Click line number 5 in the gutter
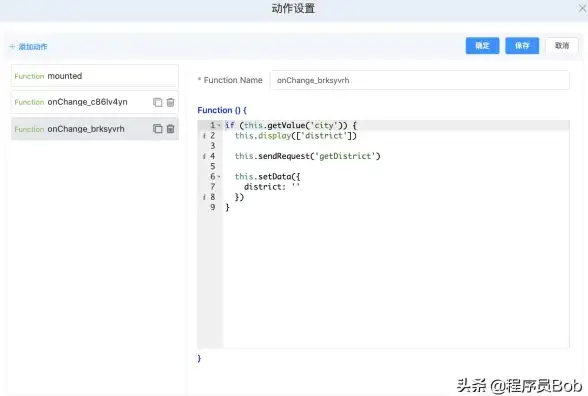The width and height of the screenshot is (588, 396). [213, 166]
